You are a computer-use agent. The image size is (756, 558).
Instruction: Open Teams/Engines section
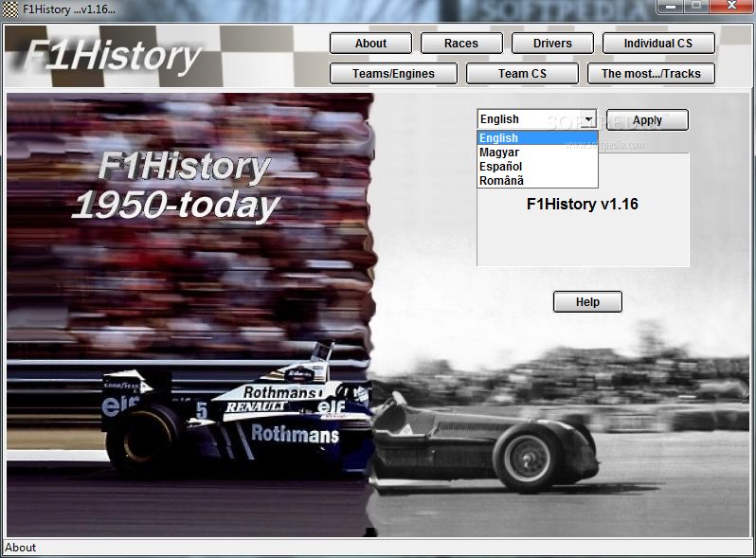tap(393, 74)
